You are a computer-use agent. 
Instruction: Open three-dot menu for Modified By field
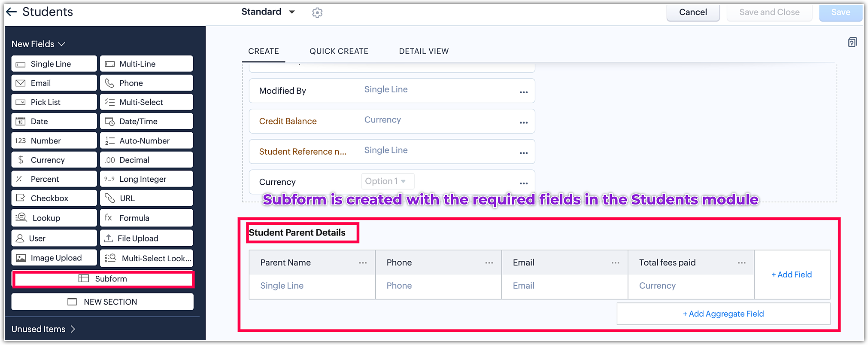coord(524,92)
